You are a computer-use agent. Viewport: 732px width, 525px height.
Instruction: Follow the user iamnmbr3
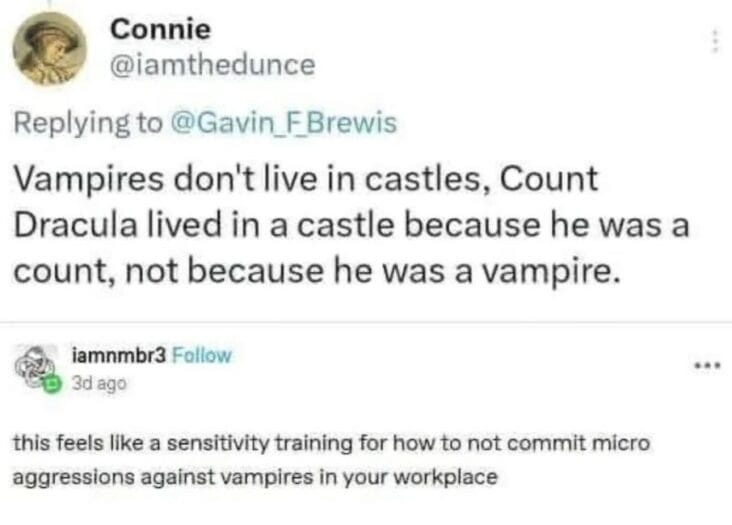click(202, 355)
